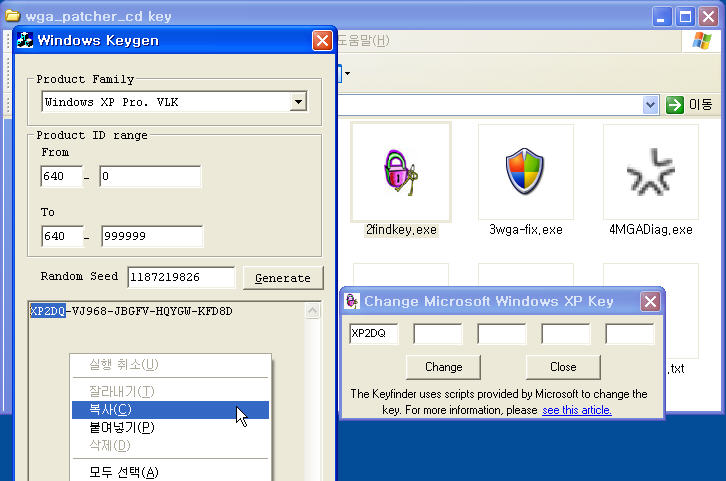Open the Explorer address bar dropdown
This screenshot has height=481, width=726.
tap(650, 105)
